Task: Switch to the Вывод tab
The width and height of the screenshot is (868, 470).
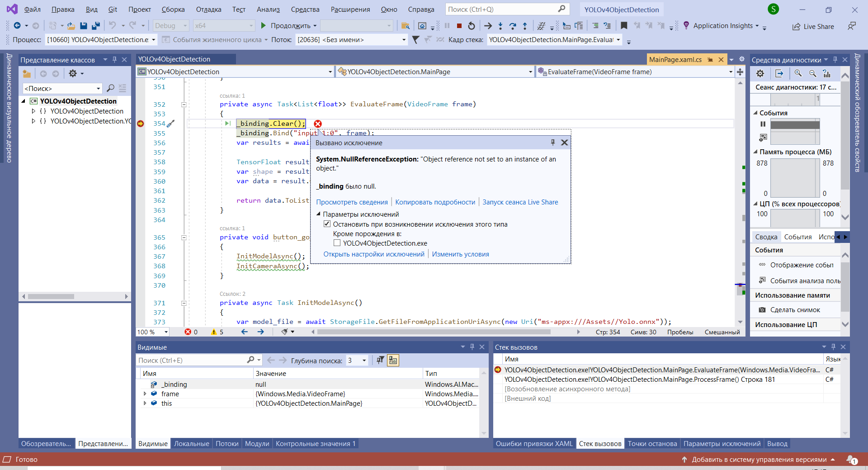Action: coord(777,444)
